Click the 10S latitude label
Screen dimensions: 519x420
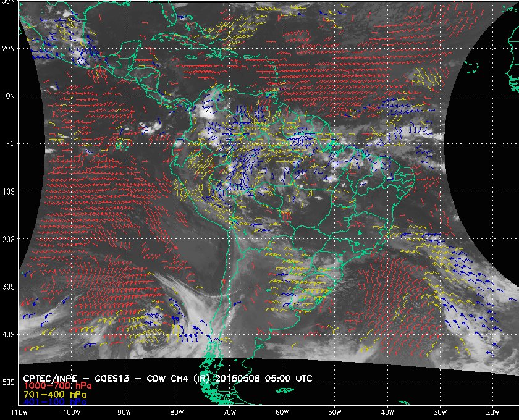click(8, 191)
